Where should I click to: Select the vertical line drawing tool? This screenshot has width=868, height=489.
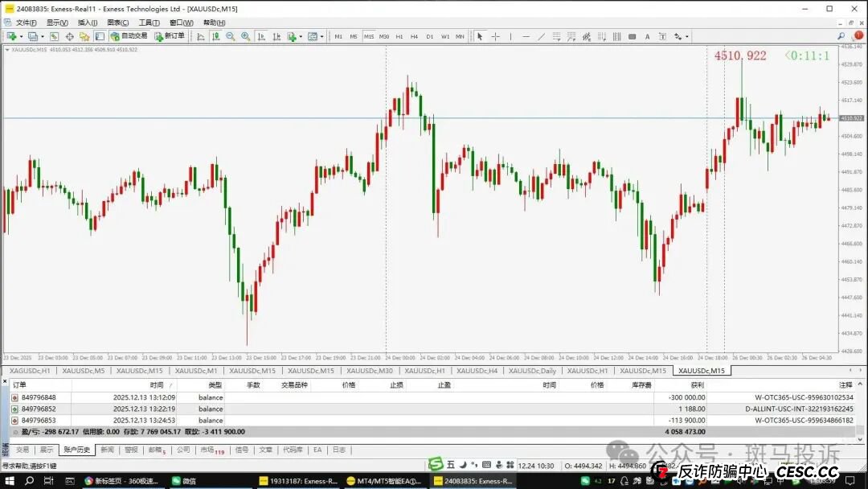[510, 36]
